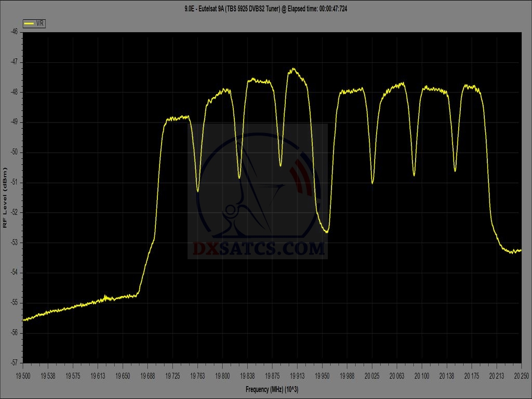This screenshot has height=399, width=532.
Task: Click the -50 dBm axis tick label
Action: (15, 152)
